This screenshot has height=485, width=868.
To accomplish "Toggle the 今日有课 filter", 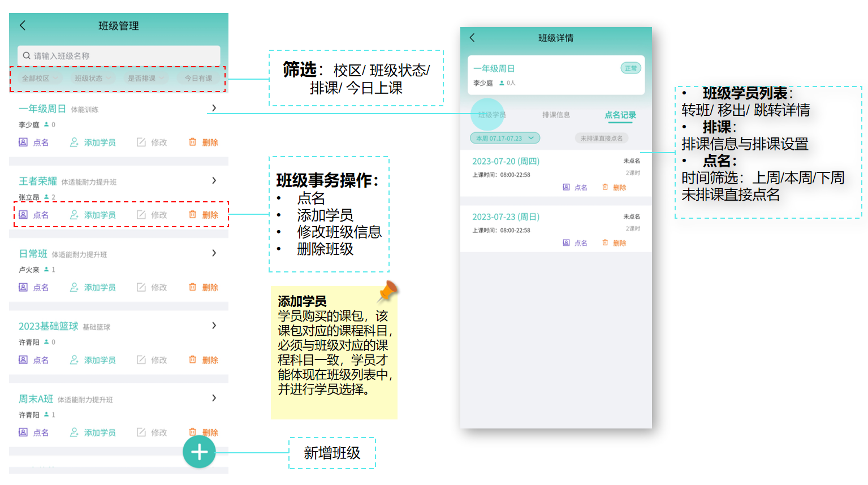I will coord(198,79).
